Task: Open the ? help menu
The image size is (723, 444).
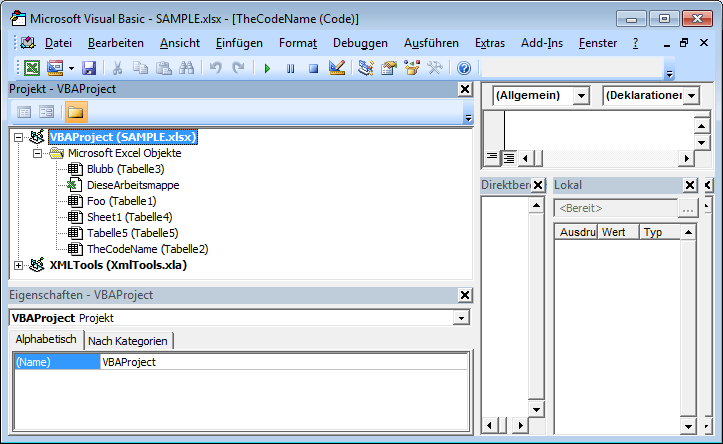Action: tap(635, 43)
